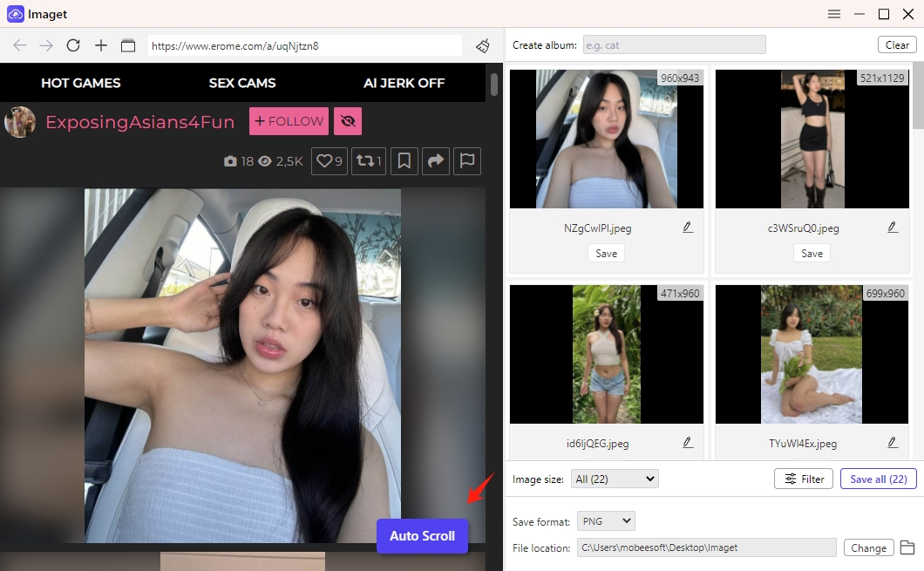The width and height of the screenshot is (924, 571).
Task: Toggle the hidden-eye icon next to FOLLOW
Action: pyautogui.click(x=348, y=121)
